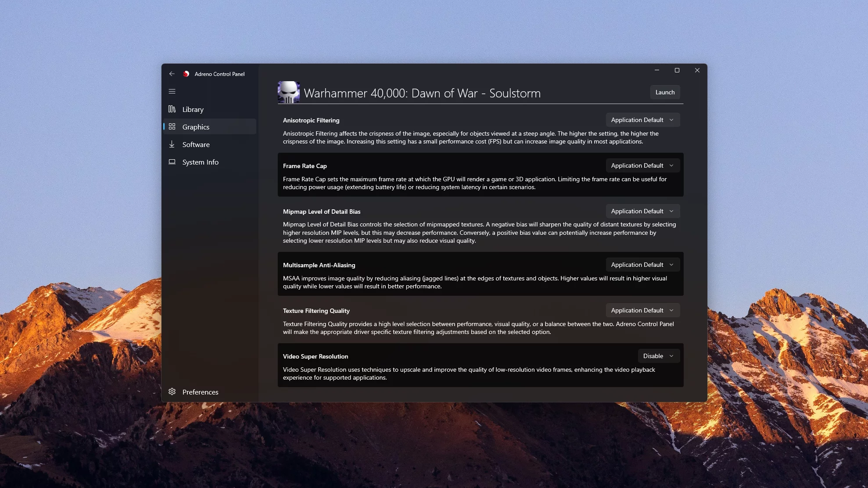Image resolution: width=868 pixels, height=488 pixels.
Task: Click the Library books icon
Action: click(x=172, y=109)
